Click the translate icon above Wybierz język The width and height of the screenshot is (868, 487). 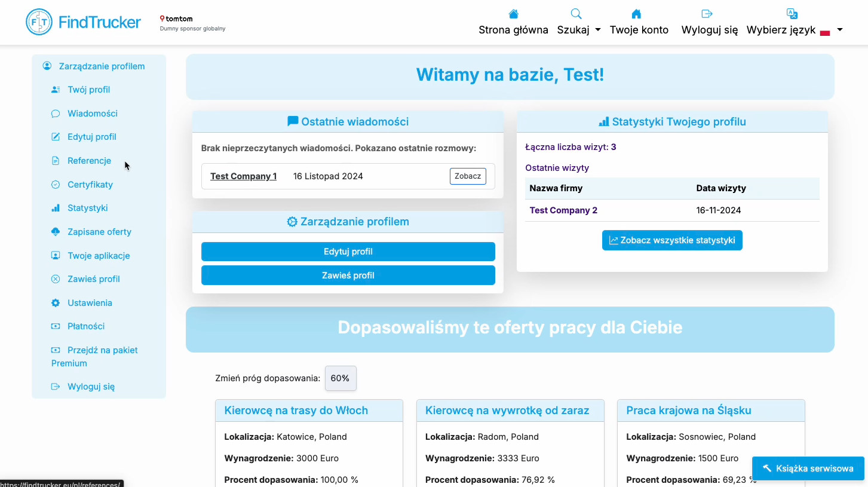792,14
